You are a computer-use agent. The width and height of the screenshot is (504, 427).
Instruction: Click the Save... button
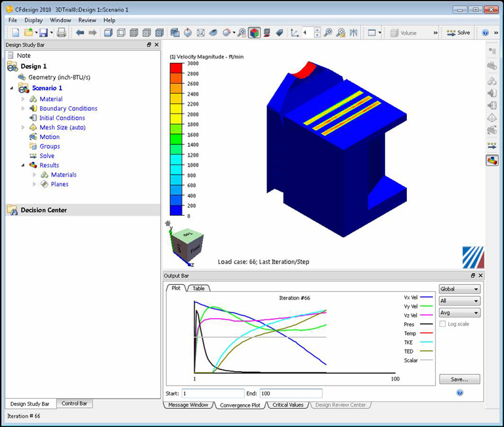point(459,379)
